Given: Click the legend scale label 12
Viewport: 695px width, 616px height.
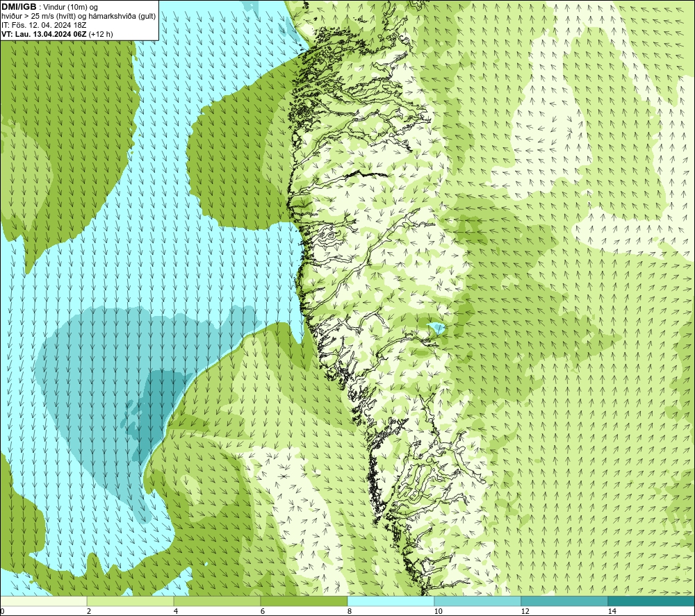Looking at the screenshot, I should (525, 611).
